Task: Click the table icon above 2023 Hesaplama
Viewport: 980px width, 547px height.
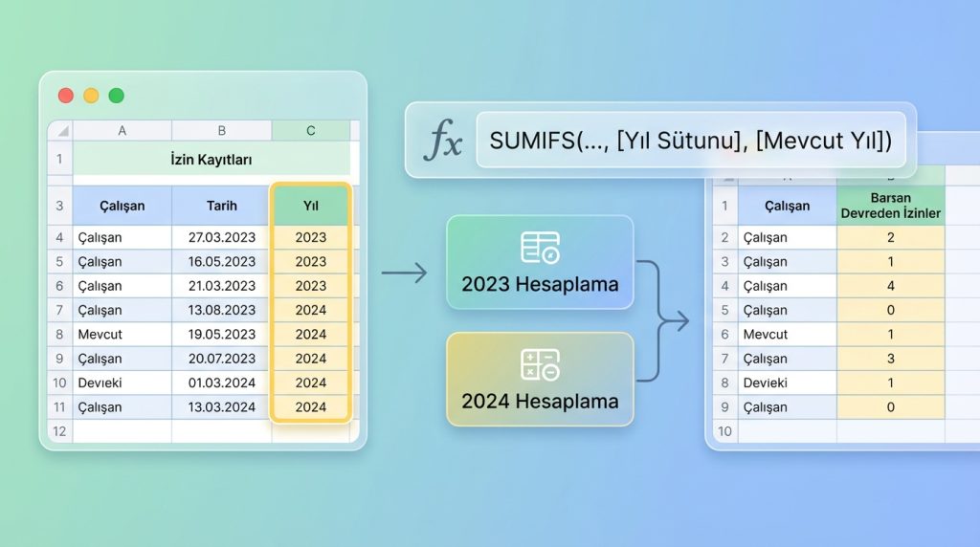Action: pos(540,247)
